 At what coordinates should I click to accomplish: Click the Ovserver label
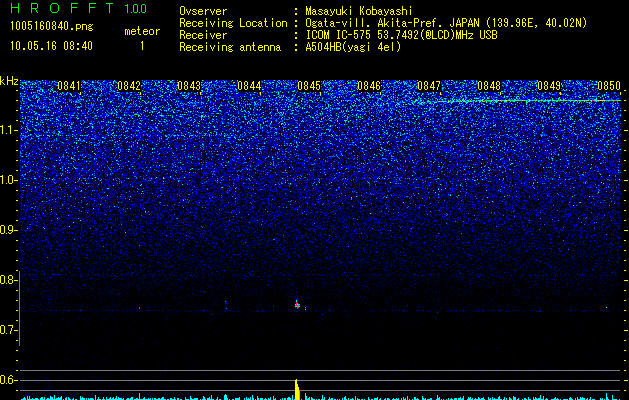203,11
